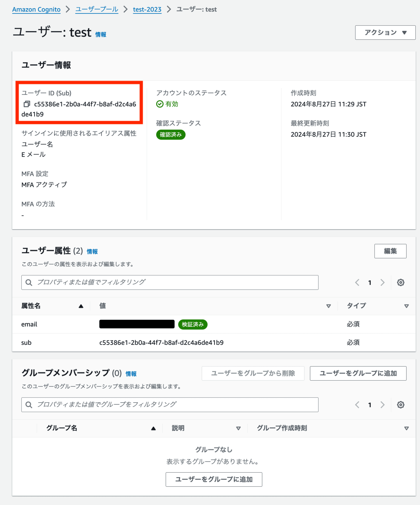
Task: Open 情報 link beside ユーザー属性 heading
Action: pyautogui.click(x=92, y=251)
